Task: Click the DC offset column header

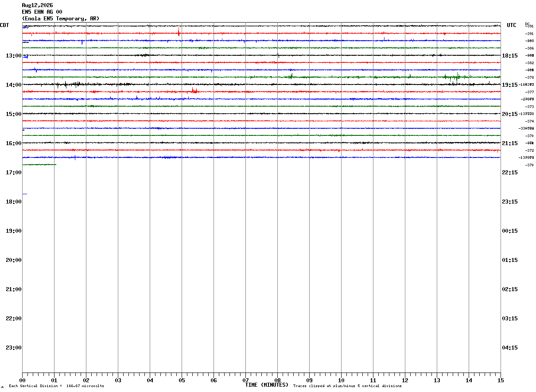Action: (527, 24)
